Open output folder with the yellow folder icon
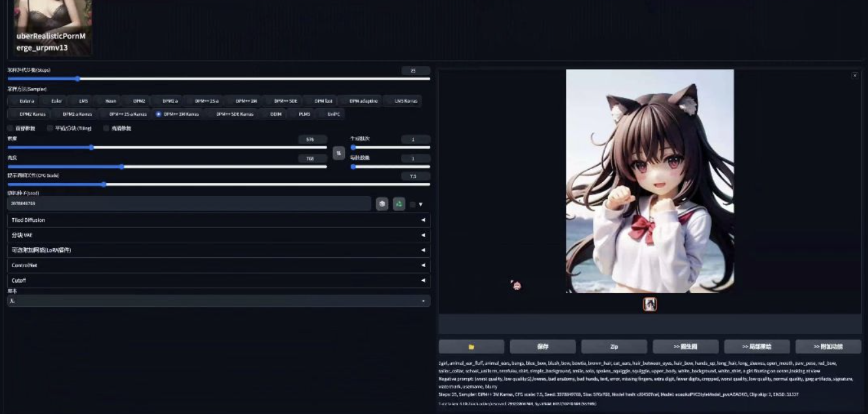Image resolution: width=868 pixels, height=414 pixels. click(472, 347)
